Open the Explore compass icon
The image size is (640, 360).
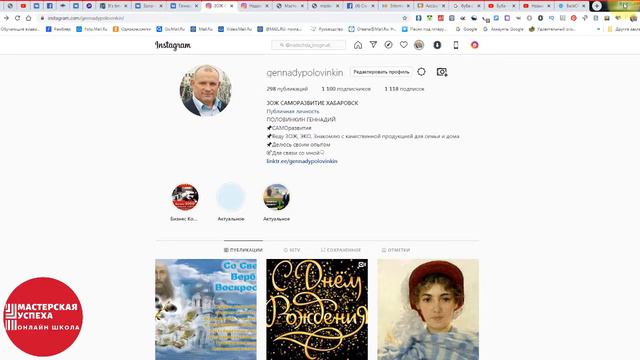tap(388, 45)
